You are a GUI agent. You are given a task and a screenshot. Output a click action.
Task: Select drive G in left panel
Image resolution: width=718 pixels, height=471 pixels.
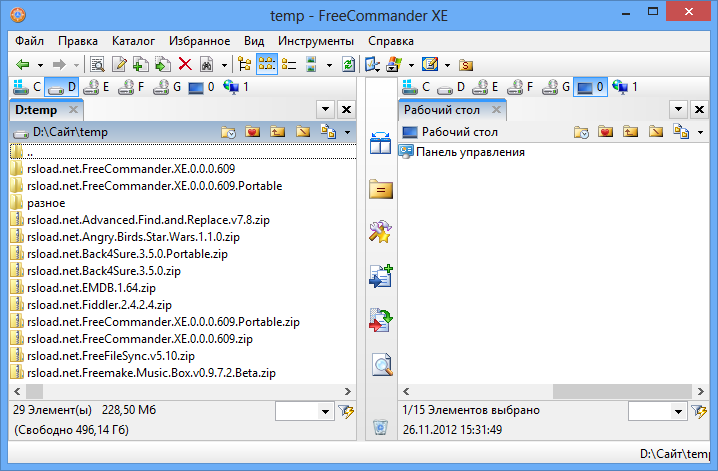point(167,87)
